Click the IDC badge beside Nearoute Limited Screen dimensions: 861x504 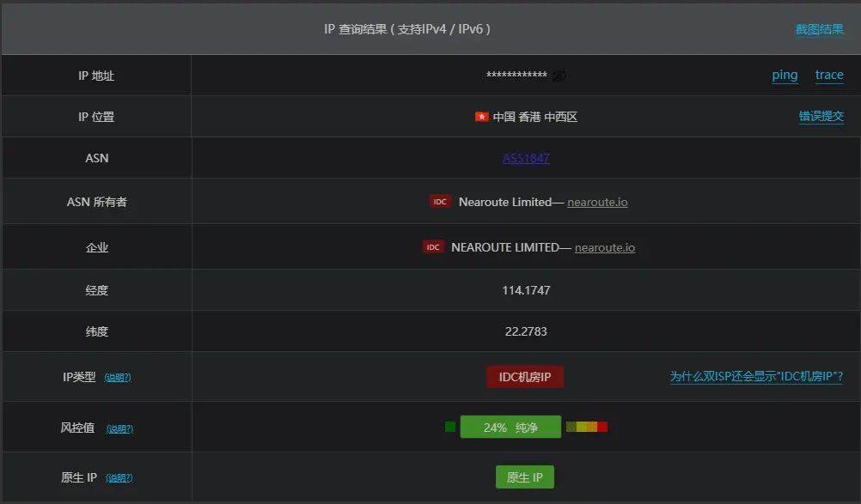440,202
